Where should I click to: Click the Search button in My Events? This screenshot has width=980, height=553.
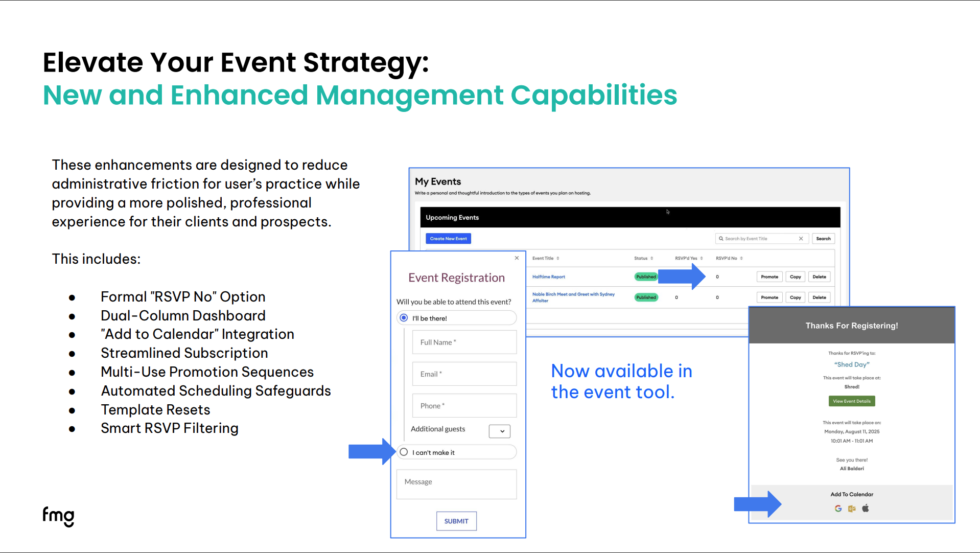coord(823,239)
